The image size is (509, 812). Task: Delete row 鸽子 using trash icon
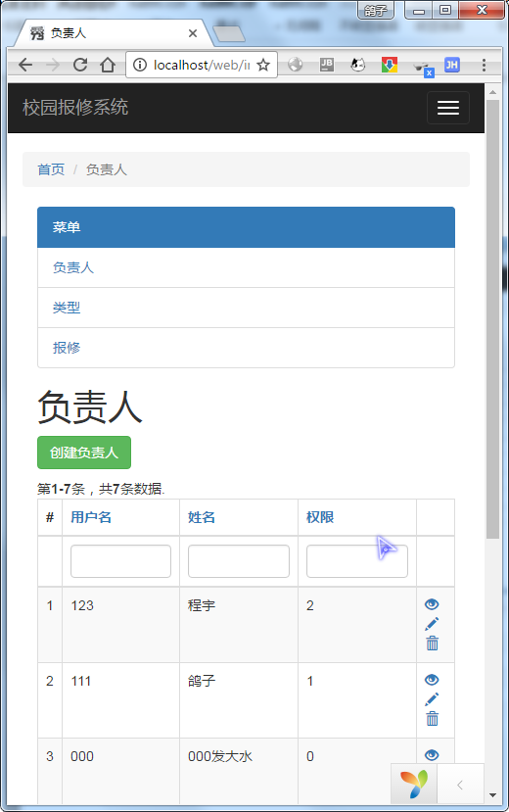(x=432, y=718)
